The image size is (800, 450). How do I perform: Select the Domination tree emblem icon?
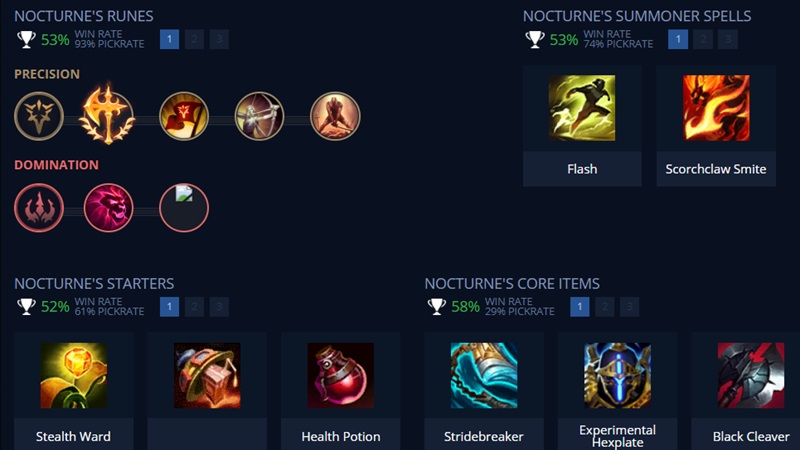pyautogui.click(x=39, y=208)
